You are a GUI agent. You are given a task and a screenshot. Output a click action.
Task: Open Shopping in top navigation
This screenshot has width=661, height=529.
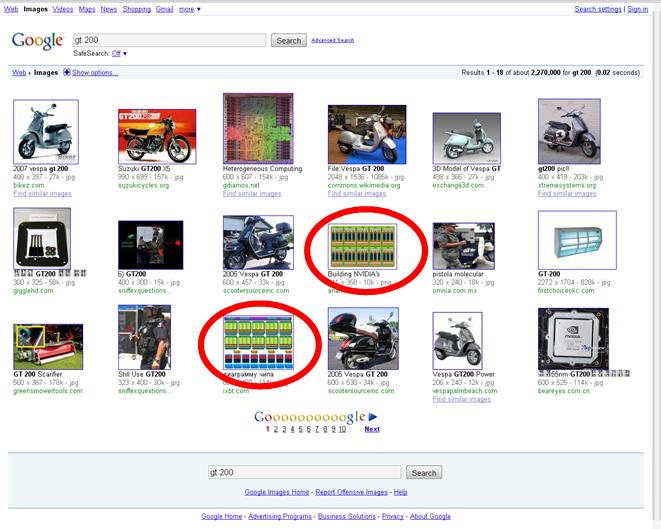[137, 9]
